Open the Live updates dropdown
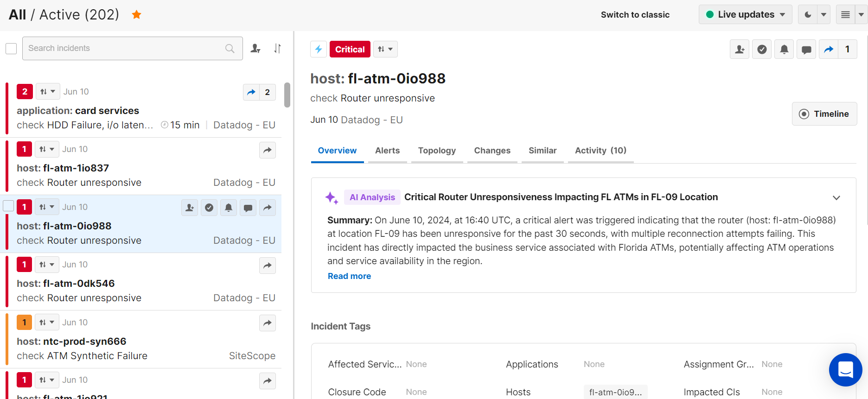The width and height of the screenshot is (868, 399). pyautogui.click(x=745, y=15)
